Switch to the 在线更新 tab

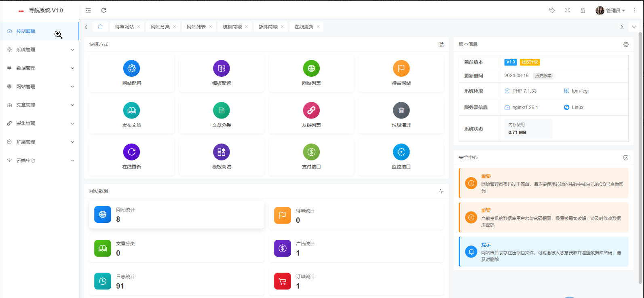click(x=304, y=27)
